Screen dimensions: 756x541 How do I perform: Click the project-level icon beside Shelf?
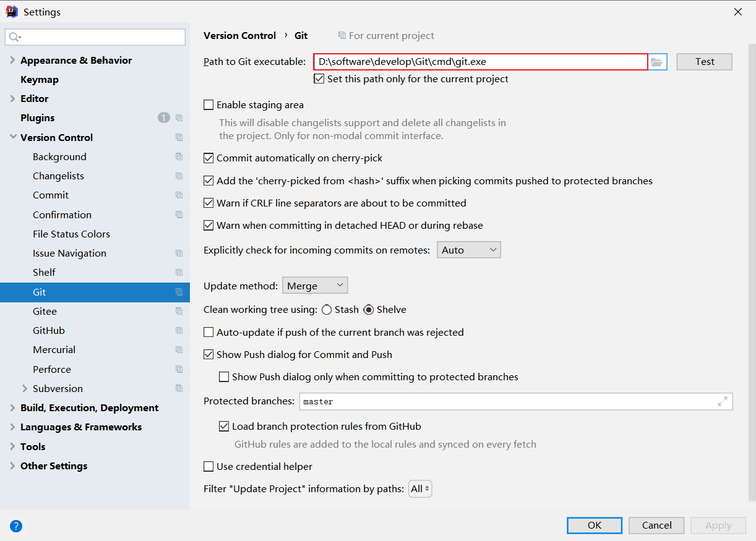tap(179, 273)
